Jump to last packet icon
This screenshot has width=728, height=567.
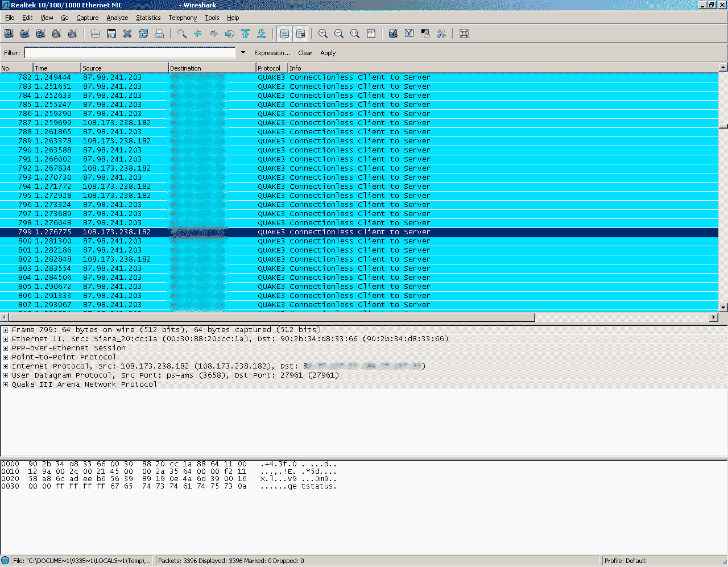[262, 34]
